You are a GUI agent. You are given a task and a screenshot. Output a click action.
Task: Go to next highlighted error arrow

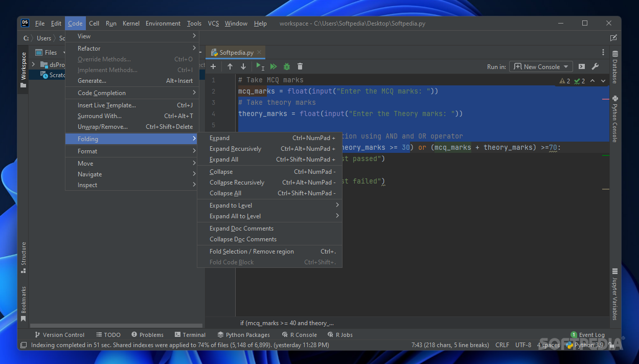pos(603,81)
